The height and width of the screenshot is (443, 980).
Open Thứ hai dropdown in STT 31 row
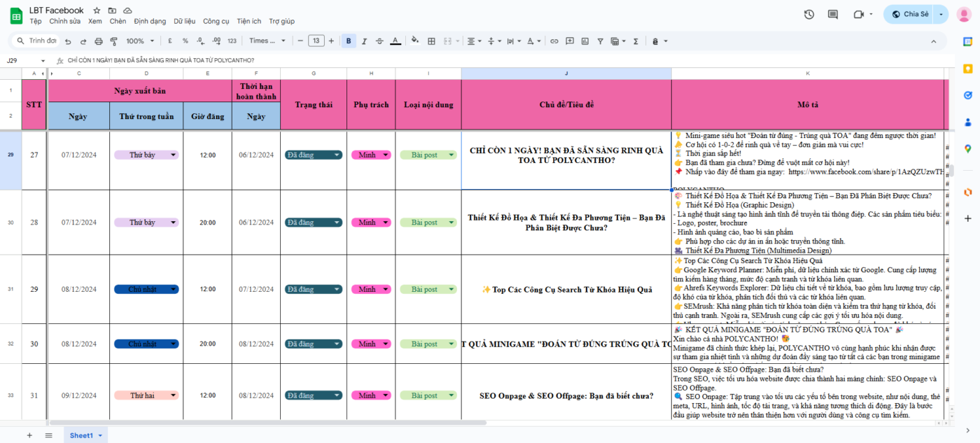click(x=172, y=395)
